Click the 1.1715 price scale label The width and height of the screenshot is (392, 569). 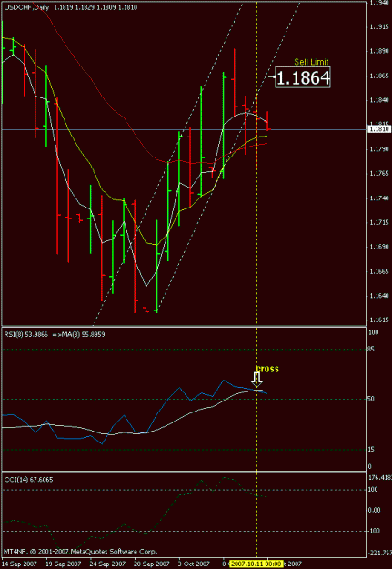[380, 222]
